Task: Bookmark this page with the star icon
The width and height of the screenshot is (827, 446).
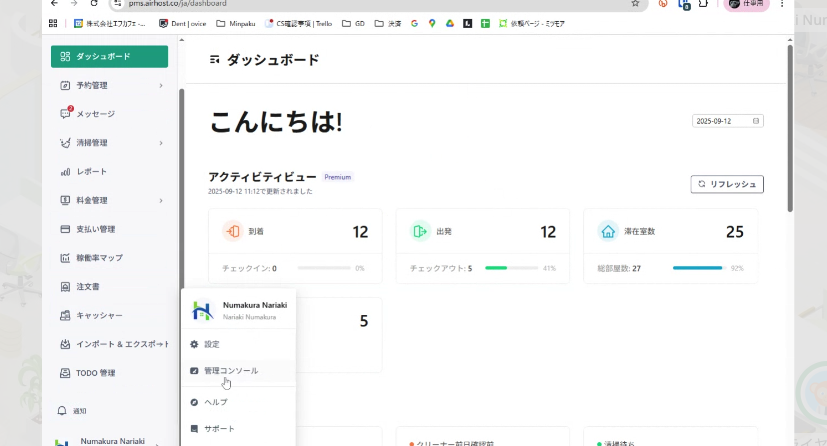Action: click(635, 4)
